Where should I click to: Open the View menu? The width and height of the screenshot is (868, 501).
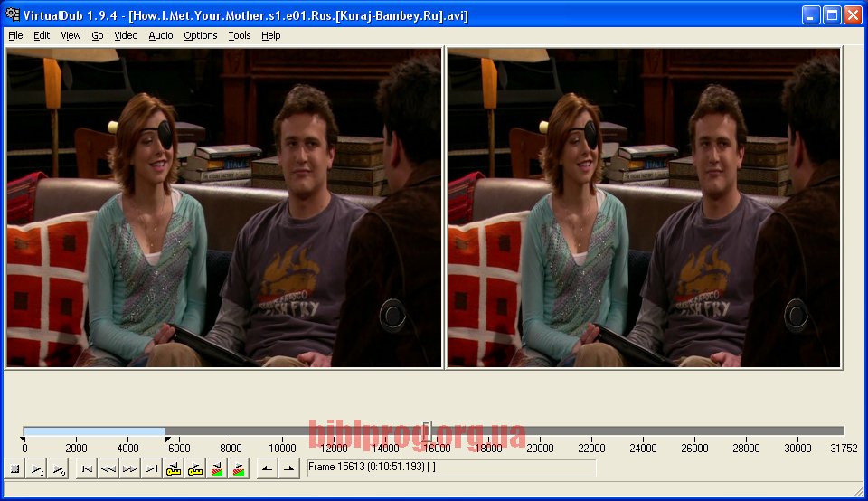71,35
